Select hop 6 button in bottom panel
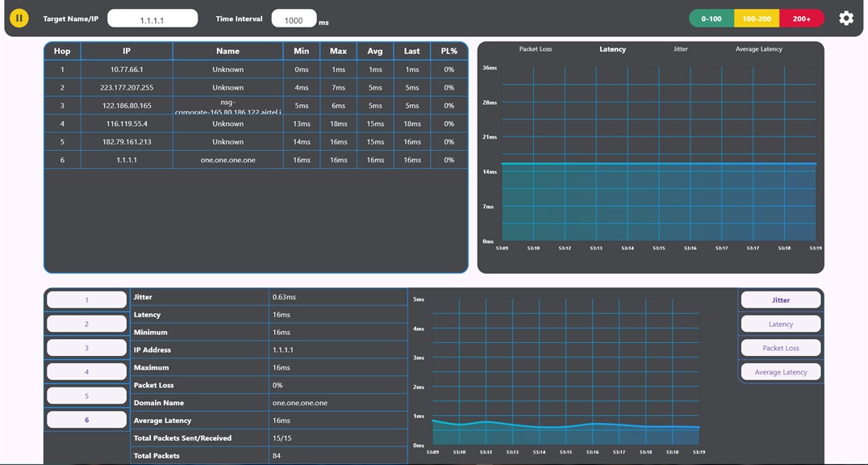Viewport: 868px width, 465px height. (87, 420)
